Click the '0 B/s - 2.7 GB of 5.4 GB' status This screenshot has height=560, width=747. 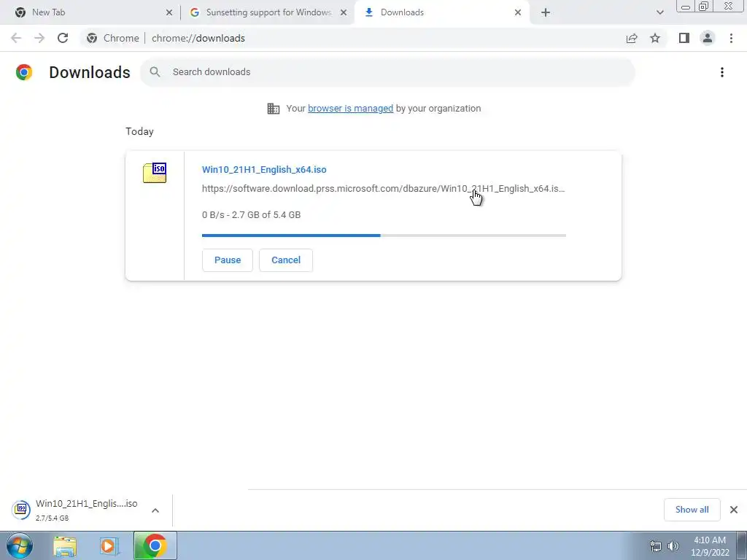[251, 215]
